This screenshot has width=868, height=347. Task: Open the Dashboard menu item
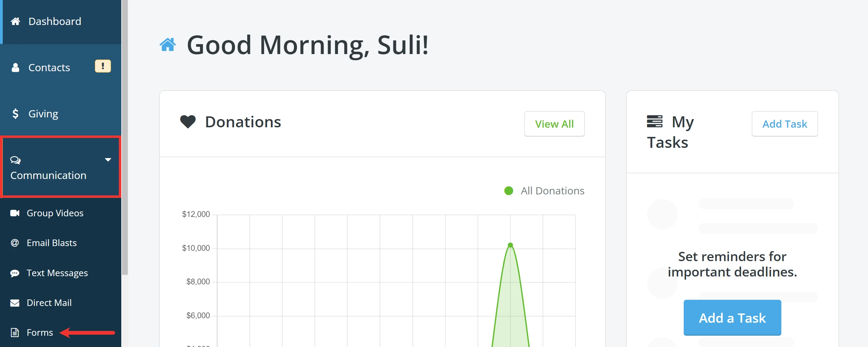61,22
